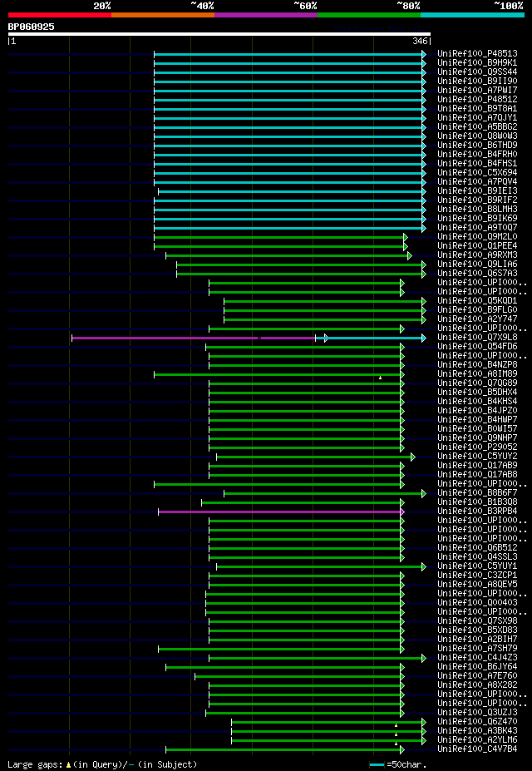Select the UniRef100_C5YUY2 label
Screen dimensions: 532x771
(x=477, y=457)
